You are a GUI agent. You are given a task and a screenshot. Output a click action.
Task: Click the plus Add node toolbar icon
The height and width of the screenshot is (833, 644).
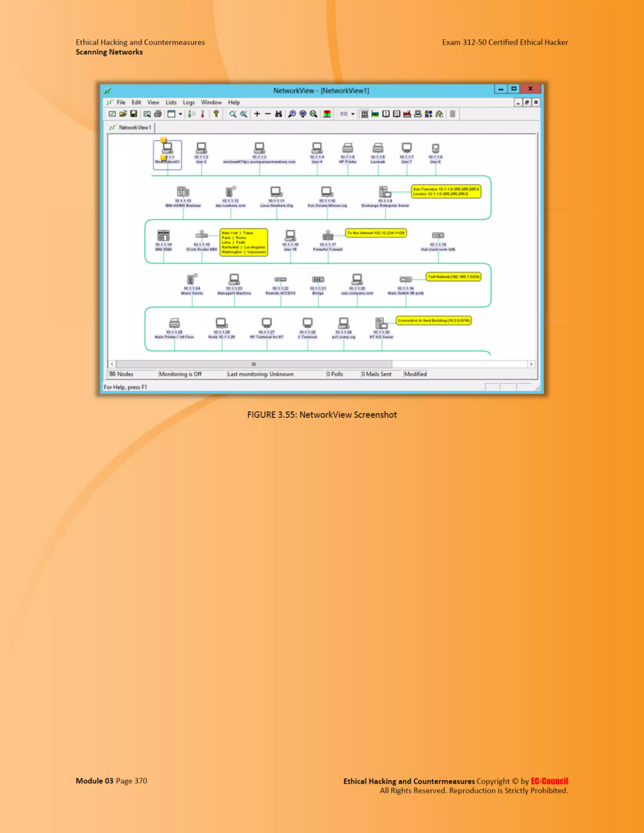pos(257,114)
